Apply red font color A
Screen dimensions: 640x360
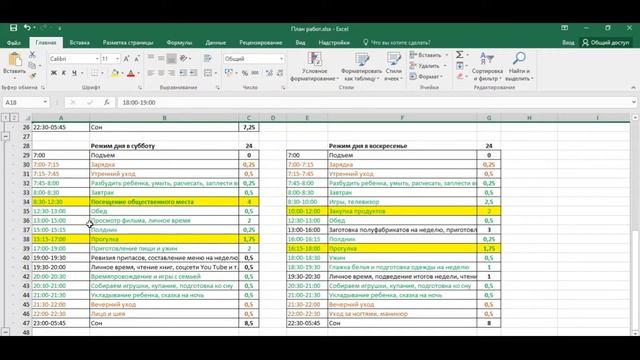point(131,73)
